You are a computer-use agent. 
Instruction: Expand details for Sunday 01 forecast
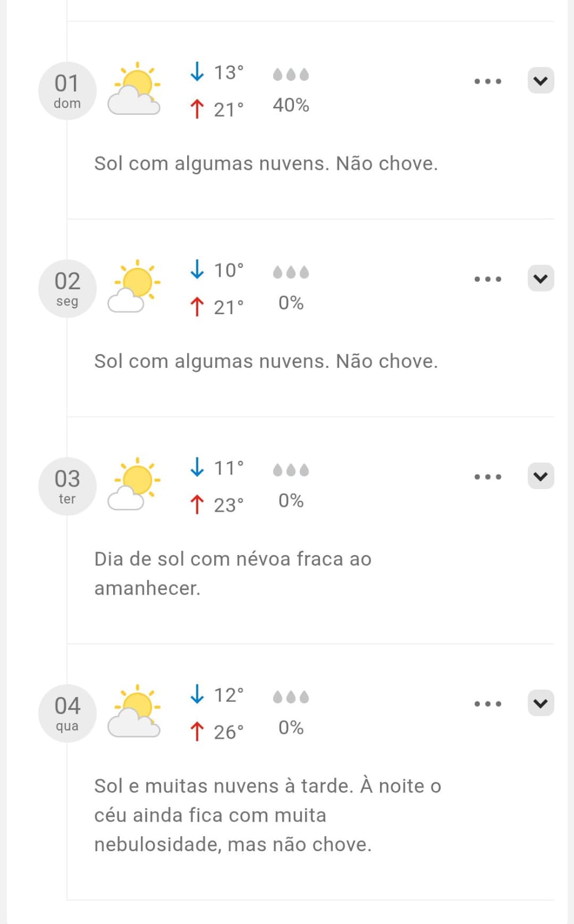point(541,81)
